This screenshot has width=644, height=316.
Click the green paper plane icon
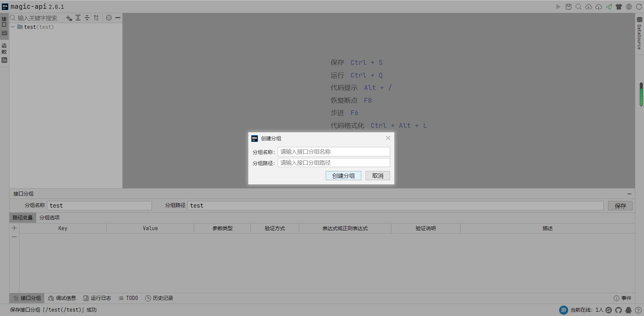[609, 6]
